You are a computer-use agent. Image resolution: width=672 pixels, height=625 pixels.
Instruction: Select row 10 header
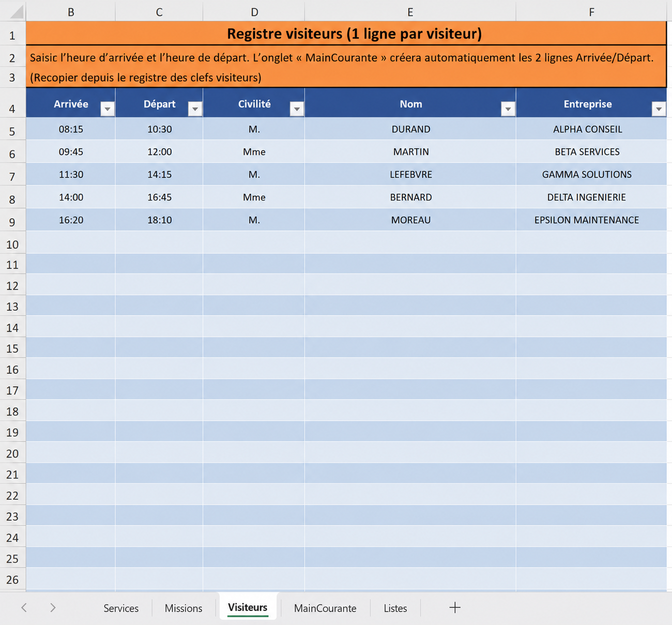point(12,244)
